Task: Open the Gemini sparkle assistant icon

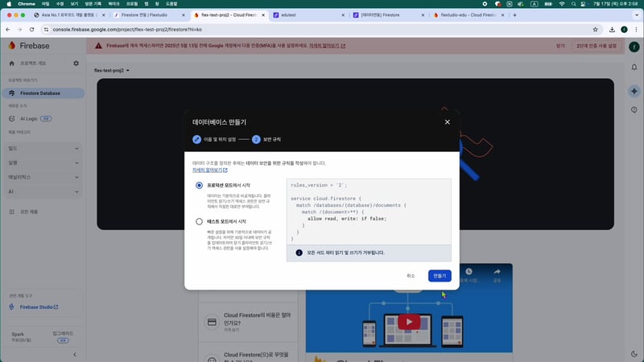Action: pos(634,90)
